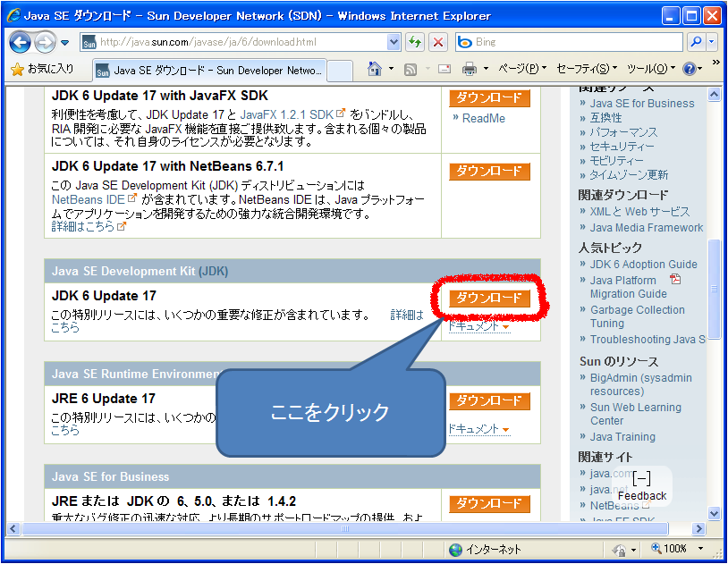
Task: Open the search provider dropdown arrow
Action: [712, 42]
